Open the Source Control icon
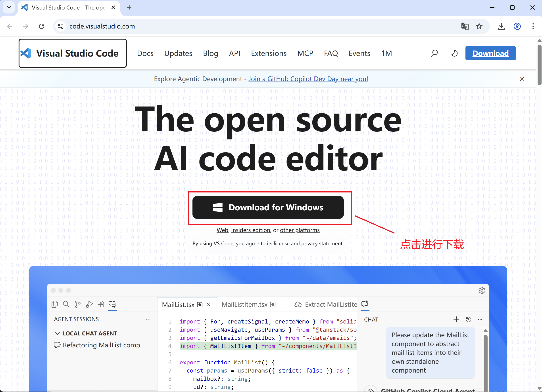 tap(77, 304)
